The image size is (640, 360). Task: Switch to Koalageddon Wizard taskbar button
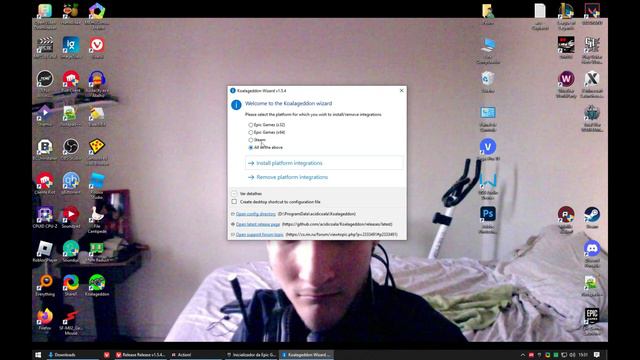306,355
